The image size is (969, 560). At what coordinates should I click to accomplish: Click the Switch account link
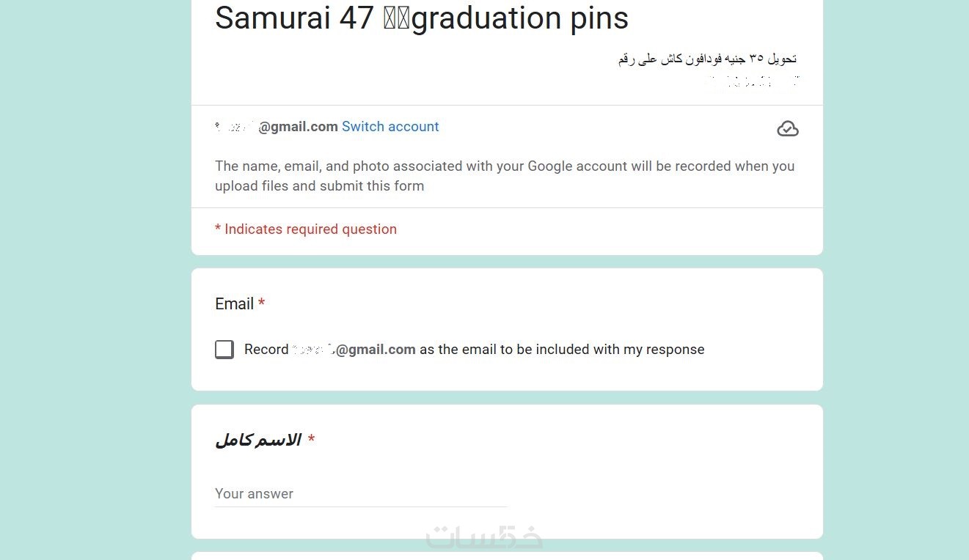pyautogui.click(x=390, y=127)
